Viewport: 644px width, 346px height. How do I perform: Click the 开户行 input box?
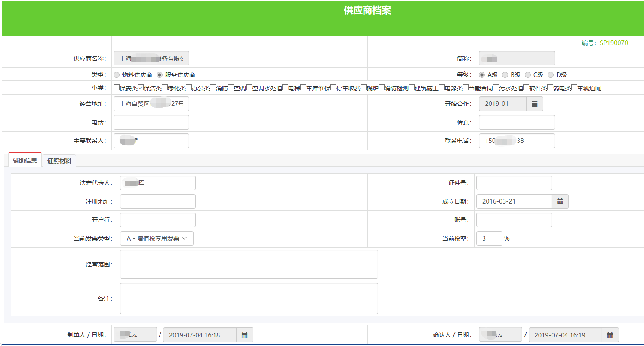point(157,220)
